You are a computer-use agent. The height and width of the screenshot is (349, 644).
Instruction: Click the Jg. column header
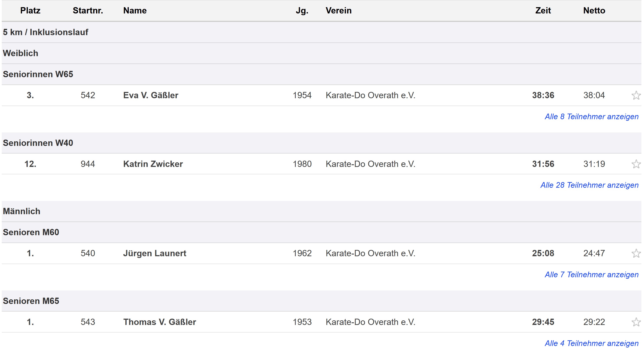tap(302, 10)
